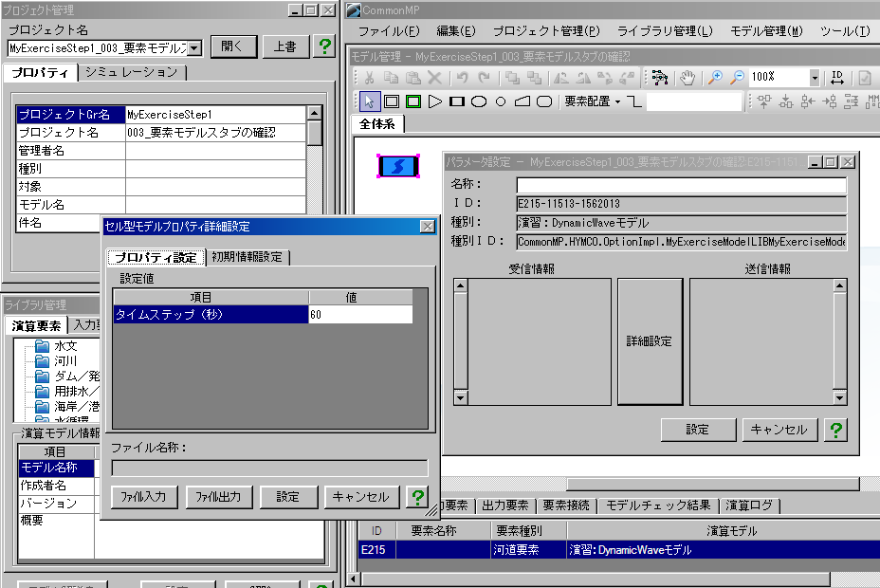Viewport: 880px width, 588px height.
Task: Choose the triangle shape tool
Action: point(435,101)
